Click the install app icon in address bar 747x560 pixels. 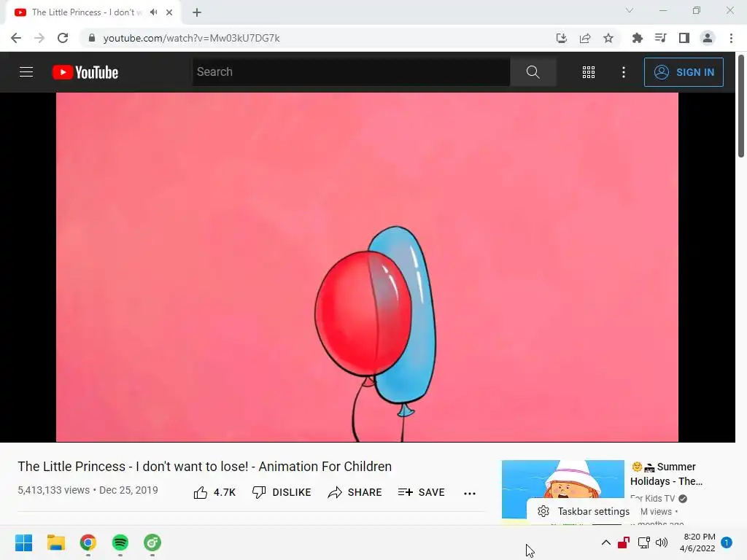[562, 38]
